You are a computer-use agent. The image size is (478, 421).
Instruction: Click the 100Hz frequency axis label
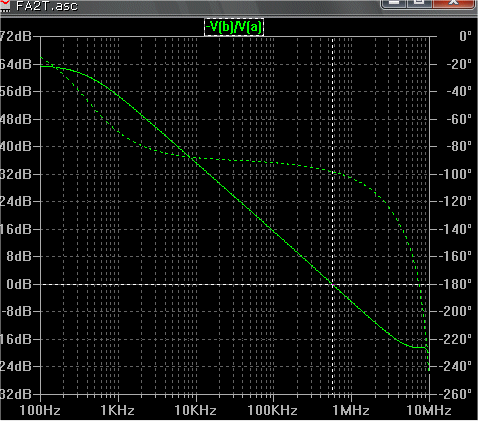[40, 410]
